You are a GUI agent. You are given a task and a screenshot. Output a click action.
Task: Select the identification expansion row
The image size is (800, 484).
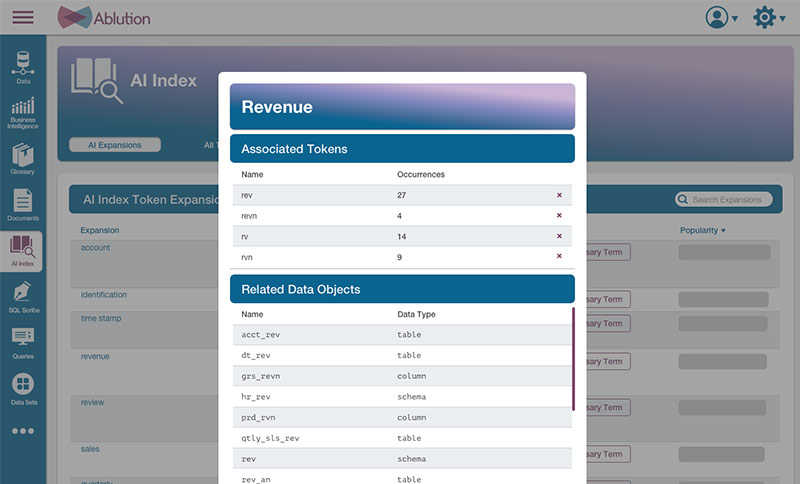coord(104,295)
